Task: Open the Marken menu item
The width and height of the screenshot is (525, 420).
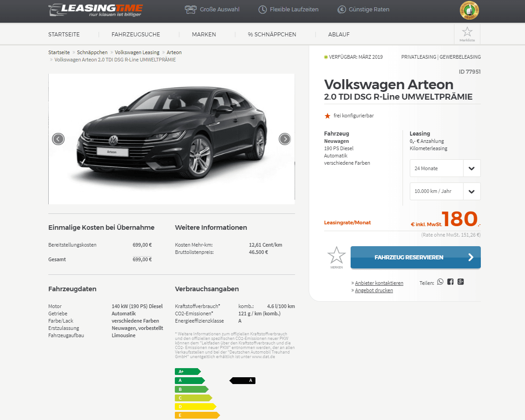Action: tap(204, 35)
